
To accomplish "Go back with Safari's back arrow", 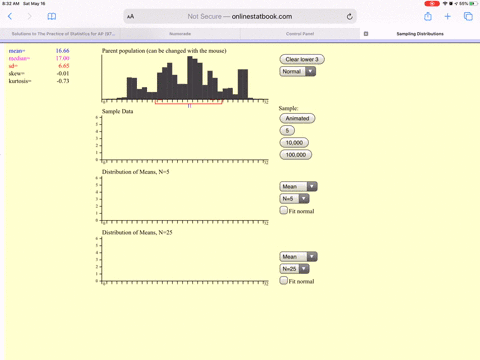I will pyautogui.click(x=10, y=16).
